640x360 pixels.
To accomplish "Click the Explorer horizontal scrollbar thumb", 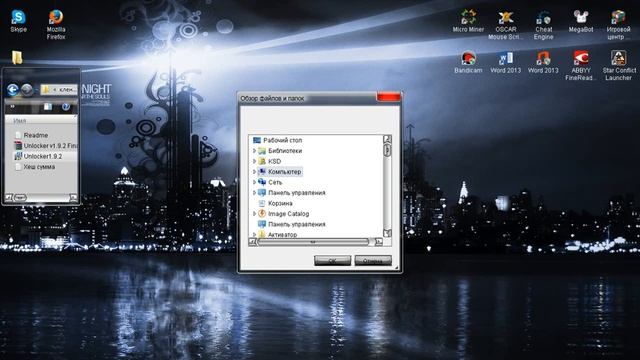I will (20, 198).
